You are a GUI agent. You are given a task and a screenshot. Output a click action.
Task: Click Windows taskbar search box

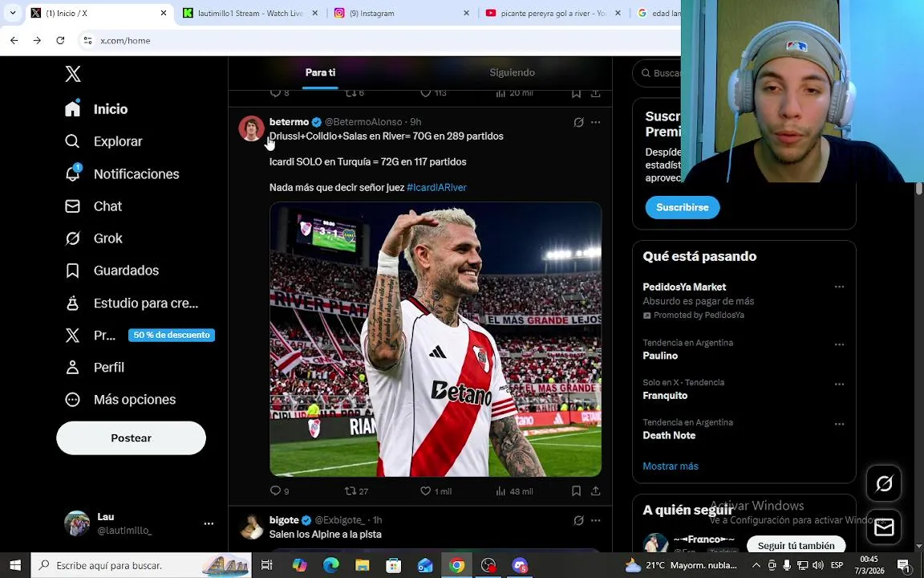pos(141,566)
